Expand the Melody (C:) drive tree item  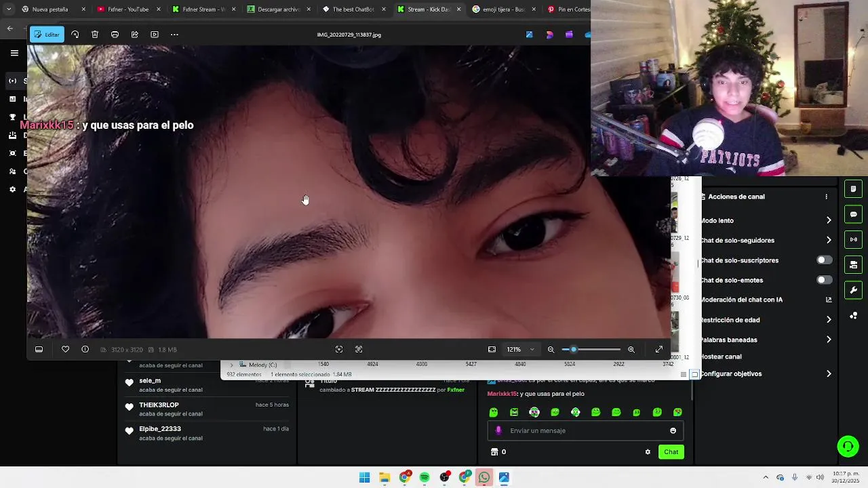[x=232, y=365]
